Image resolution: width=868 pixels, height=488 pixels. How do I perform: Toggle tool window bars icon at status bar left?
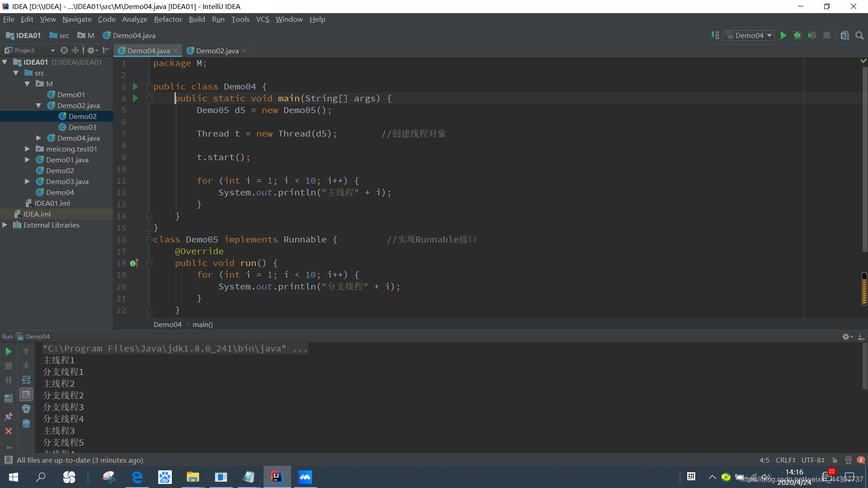(8, 460)
